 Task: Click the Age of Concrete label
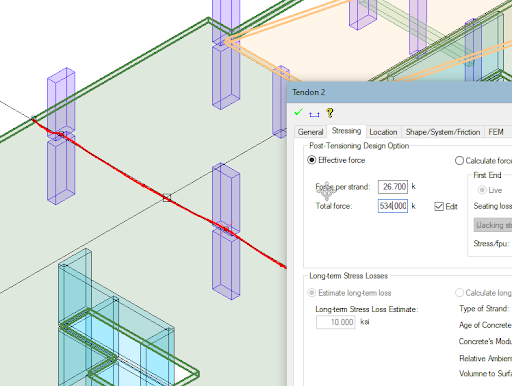485,325
